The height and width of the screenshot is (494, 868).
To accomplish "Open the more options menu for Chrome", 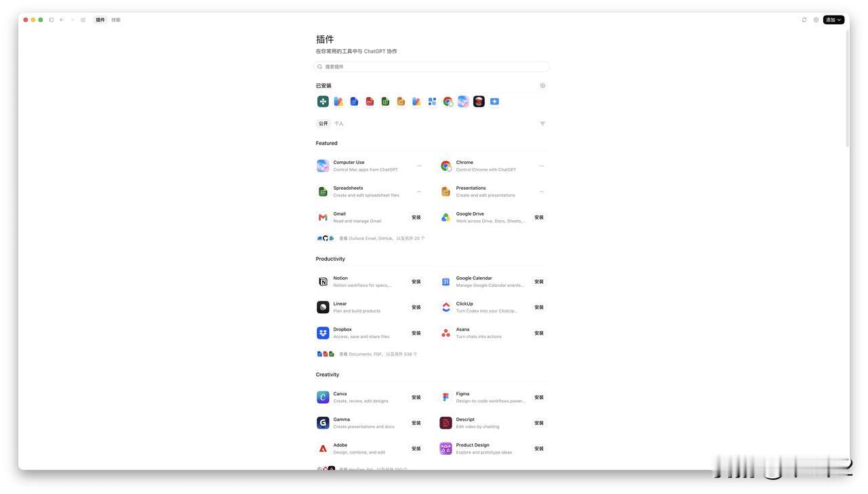I will pyautogui.click(x=542, y=166).
